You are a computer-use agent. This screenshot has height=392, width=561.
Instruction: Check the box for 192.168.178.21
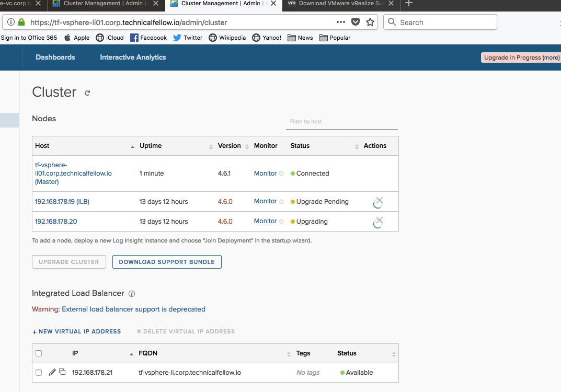(39, 373)
